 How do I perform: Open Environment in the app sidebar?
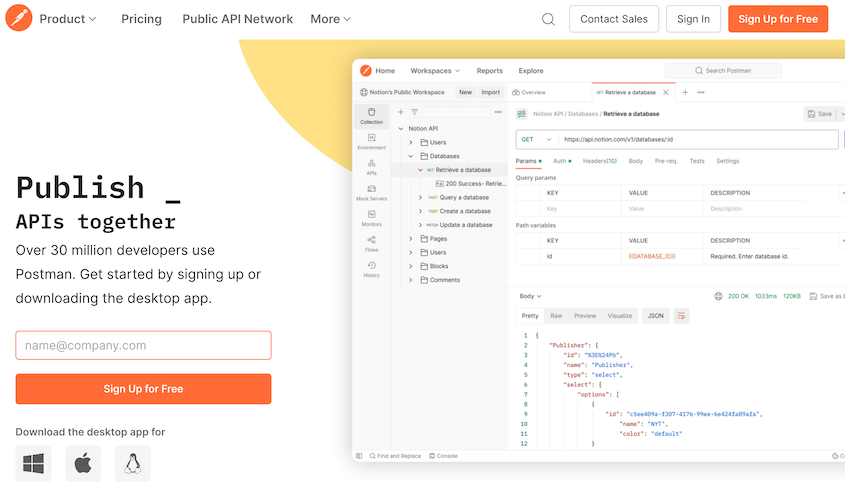point(371,142)
